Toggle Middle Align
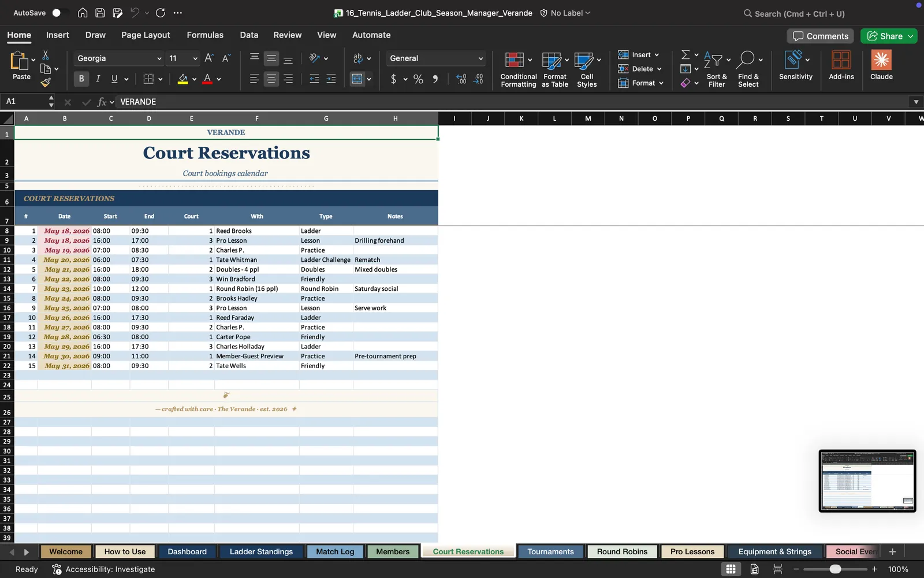 pyautogui.click(x=271, y=58)
